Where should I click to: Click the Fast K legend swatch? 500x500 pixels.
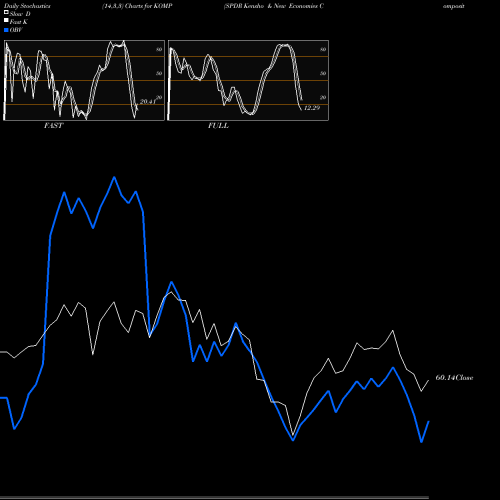point(6,21)
